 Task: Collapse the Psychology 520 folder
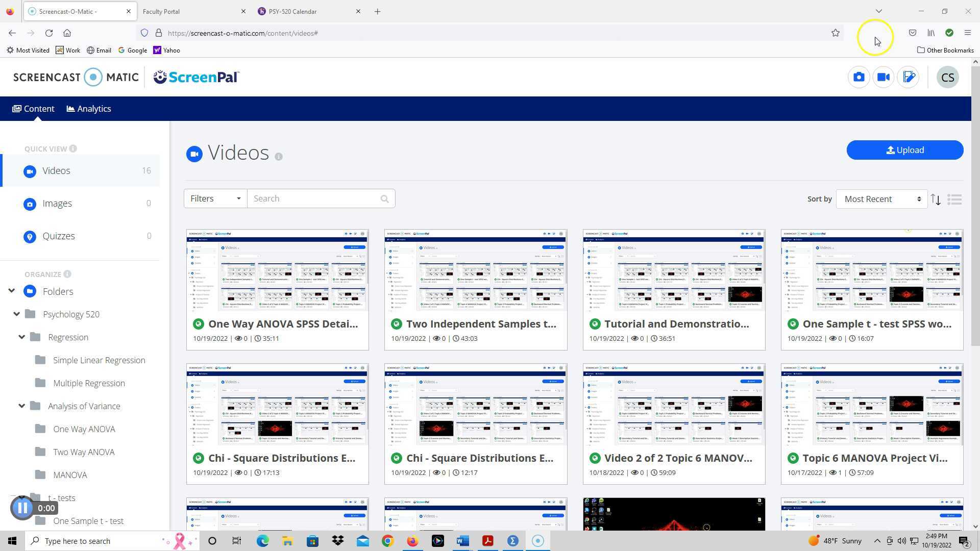16,314
